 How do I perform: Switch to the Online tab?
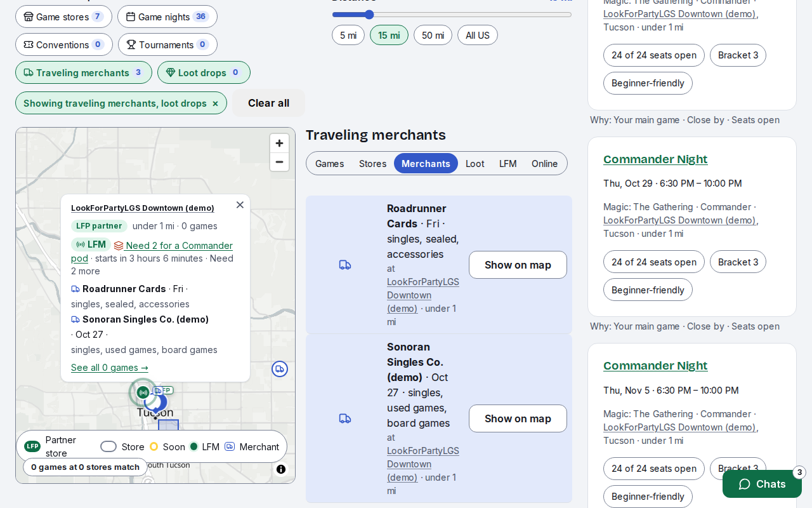click(545, 163)
